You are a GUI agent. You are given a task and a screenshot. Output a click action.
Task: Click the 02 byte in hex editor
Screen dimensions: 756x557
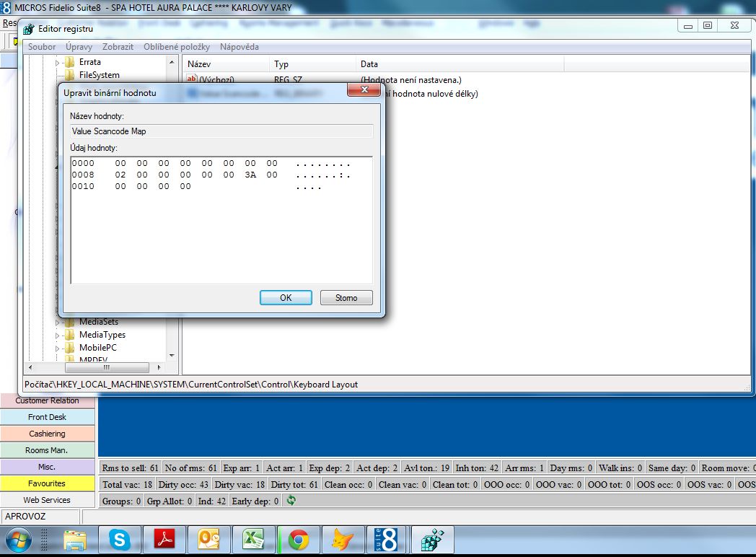(x=120, y=175)
